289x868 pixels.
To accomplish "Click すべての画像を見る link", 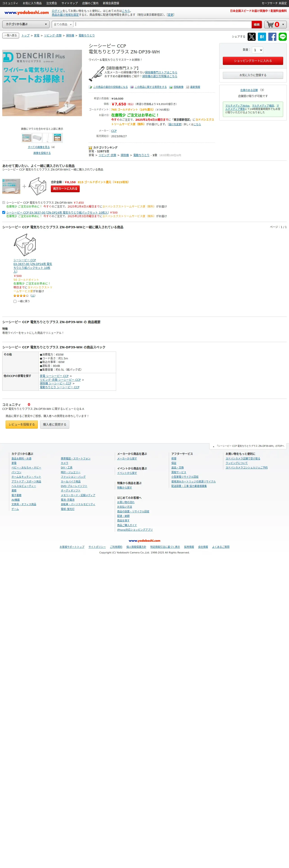I will [39, 147].
